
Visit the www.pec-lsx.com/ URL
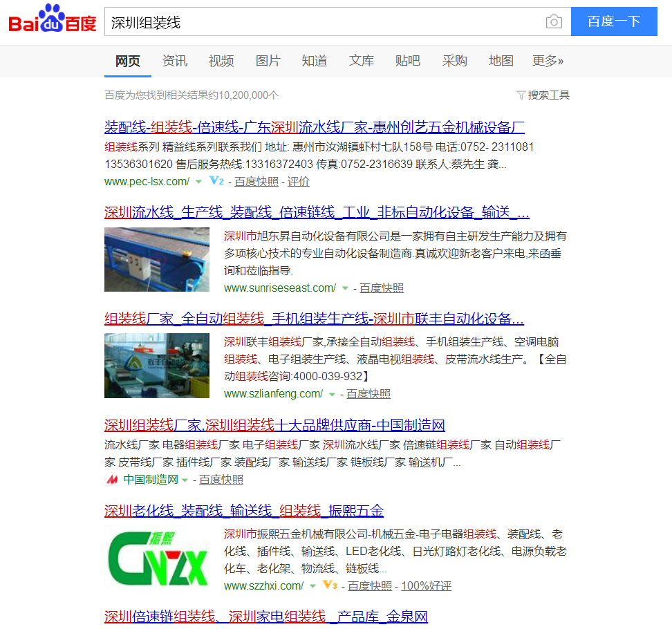pyautogui.click(x=147, y=182)
